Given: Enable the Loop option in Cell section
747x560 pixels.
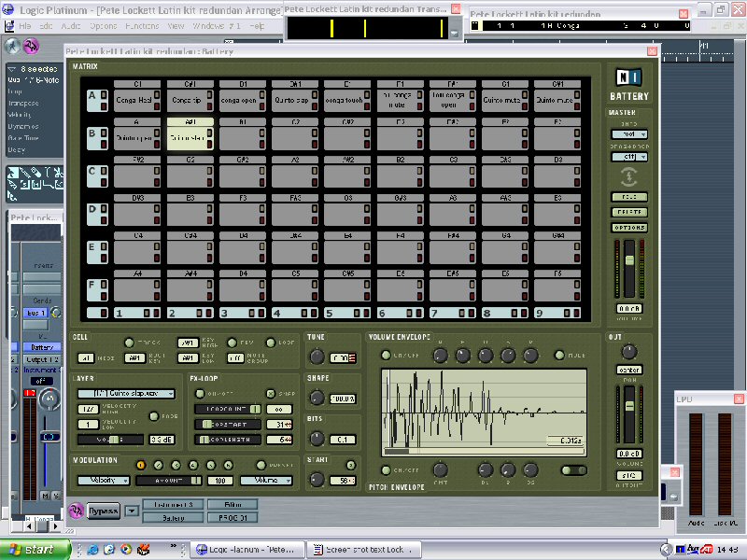Looking at the screenshot, I should pos(272,343).
